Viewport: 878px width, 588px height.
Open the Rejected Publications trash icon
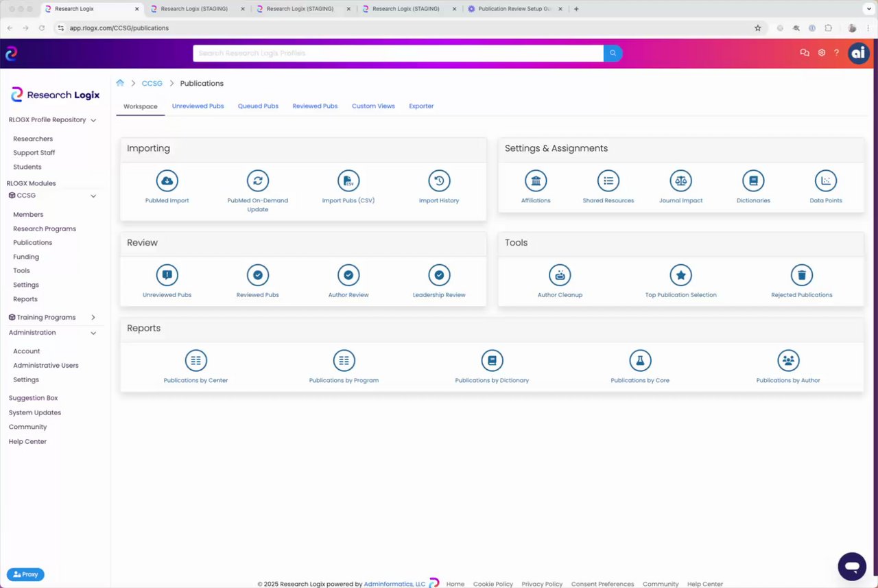pyautogui.click(x=801, y=275)
